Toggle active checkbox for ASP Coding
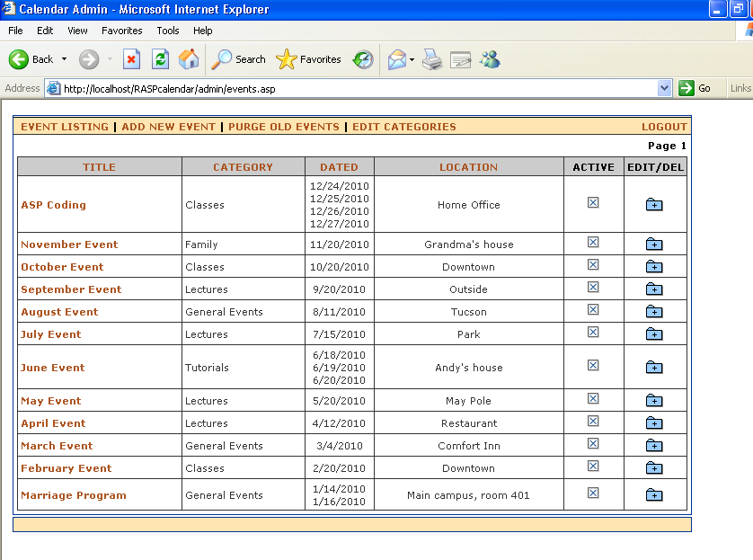The image size is (753, 560). tap(593, 202)
